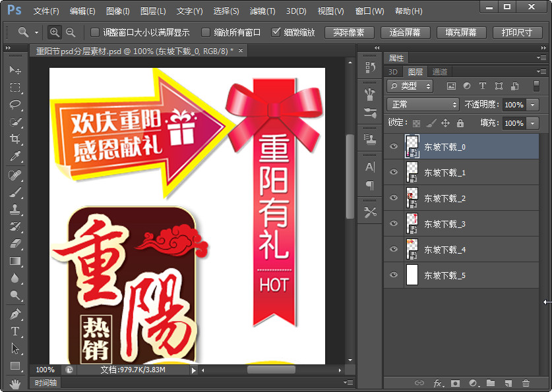Open the 类型 layer filter dropdown
552x392 pixels.
410,86
